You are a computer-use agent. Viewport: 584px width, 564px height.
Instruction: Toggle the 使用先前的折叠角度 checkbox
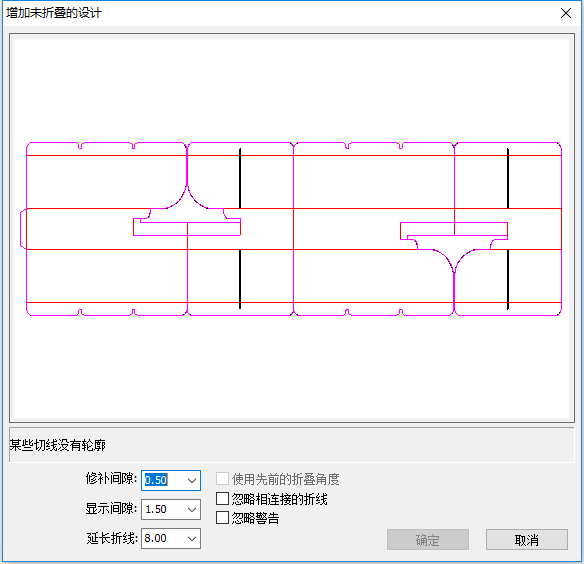coord(222,479)
